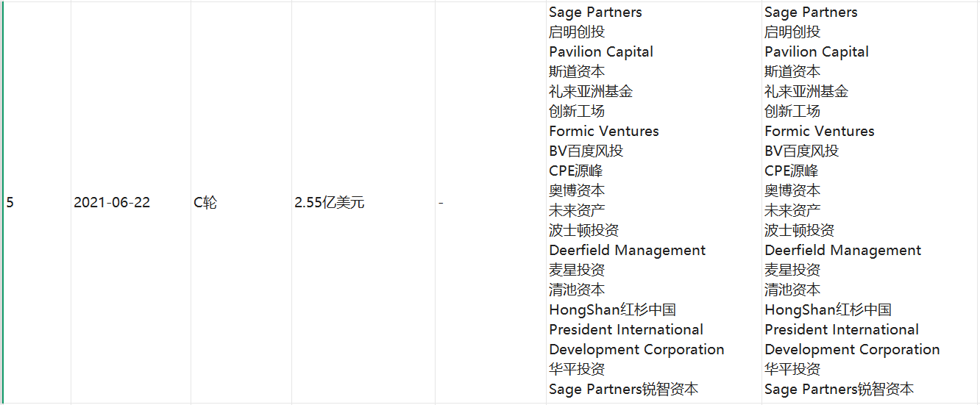Screen dimensions: 980x405
Task: Click Deerfield Management in the first investor column
Action: pyautogui.click(x=628, y=251)
